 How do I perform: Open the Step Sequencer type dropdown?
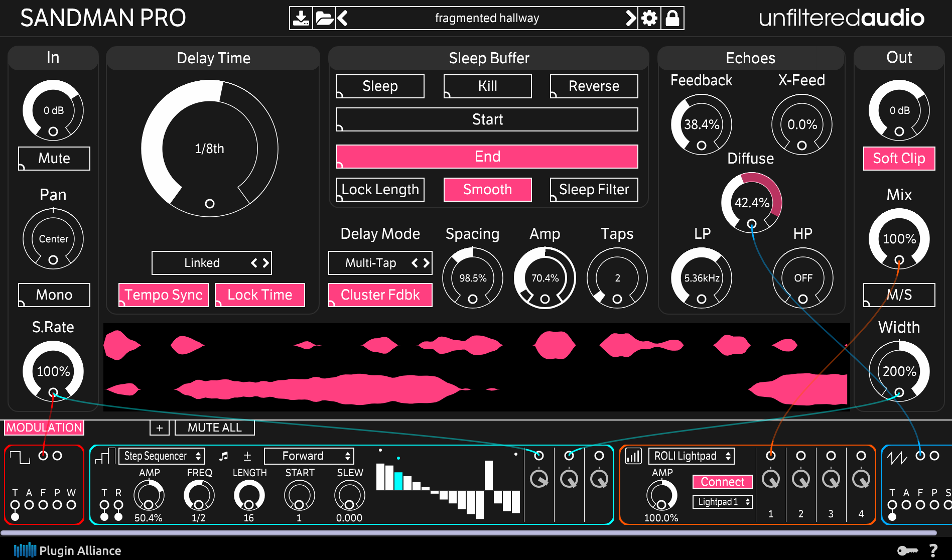(162, 456)
